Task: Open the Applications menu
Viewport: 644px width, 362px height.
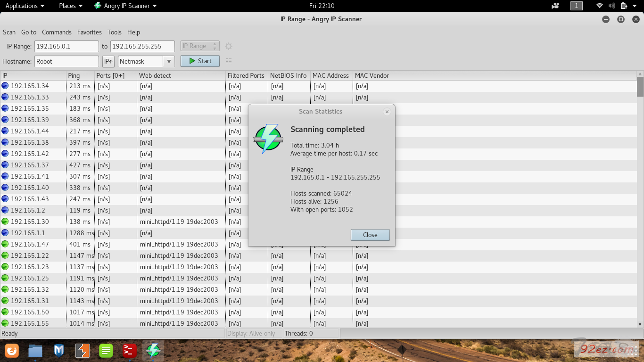Action: 25,6
